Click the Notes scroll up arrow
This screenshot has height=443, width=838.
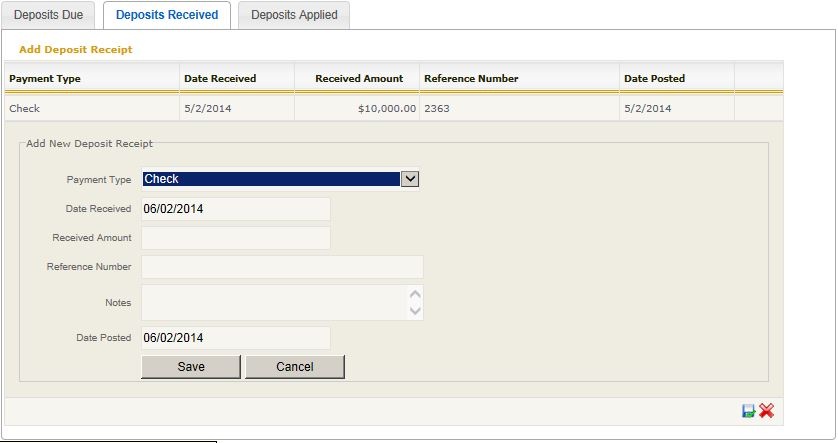[x=416, y=294]
